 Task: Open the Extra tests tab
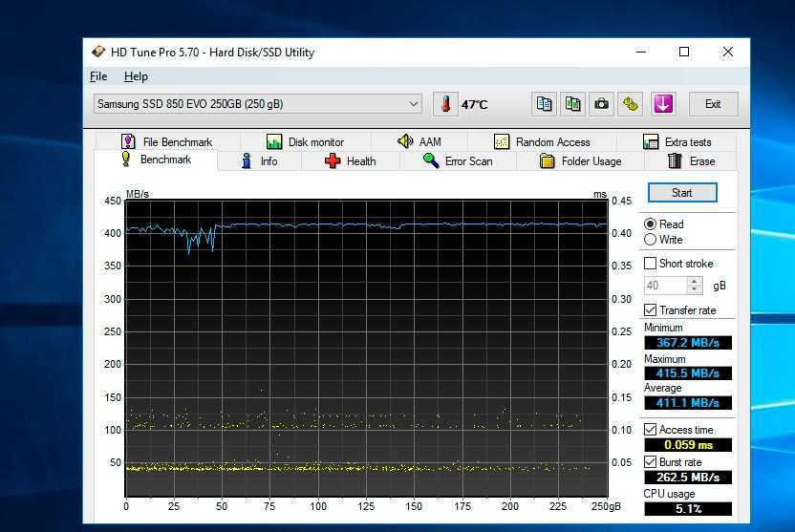677,142
